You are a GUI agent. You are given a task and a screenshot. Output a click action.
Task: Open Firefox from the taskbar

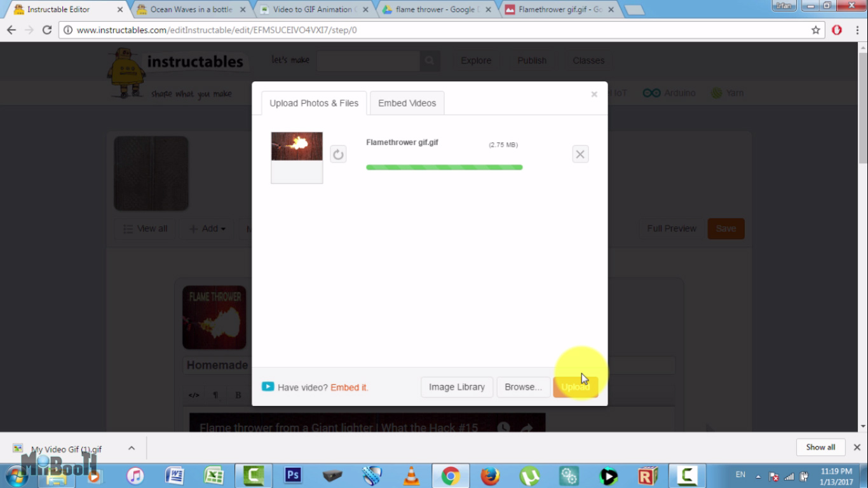point(490,475)
